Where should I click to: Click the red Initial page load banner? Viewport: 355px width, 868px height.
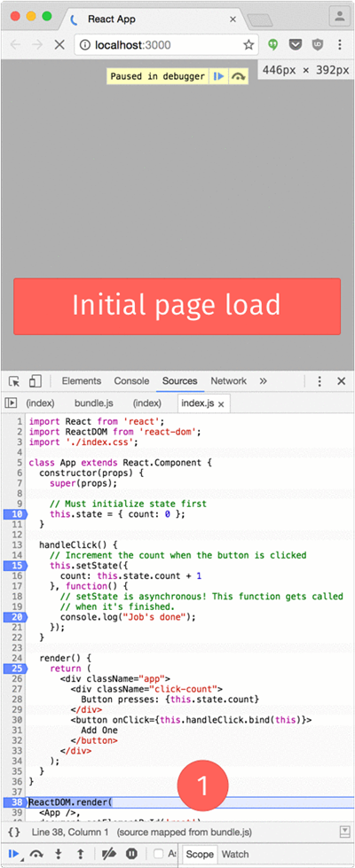coord(177,306)
